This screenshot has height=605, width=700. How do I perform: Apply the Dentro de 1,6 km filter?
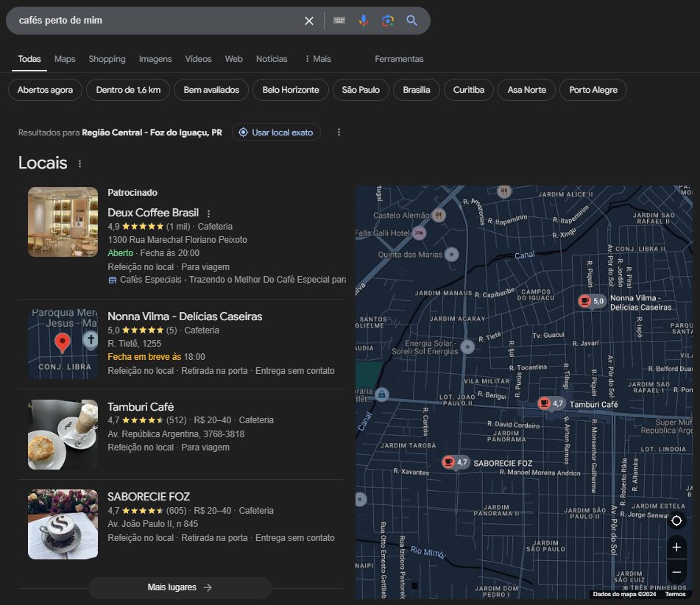(128, 90)
